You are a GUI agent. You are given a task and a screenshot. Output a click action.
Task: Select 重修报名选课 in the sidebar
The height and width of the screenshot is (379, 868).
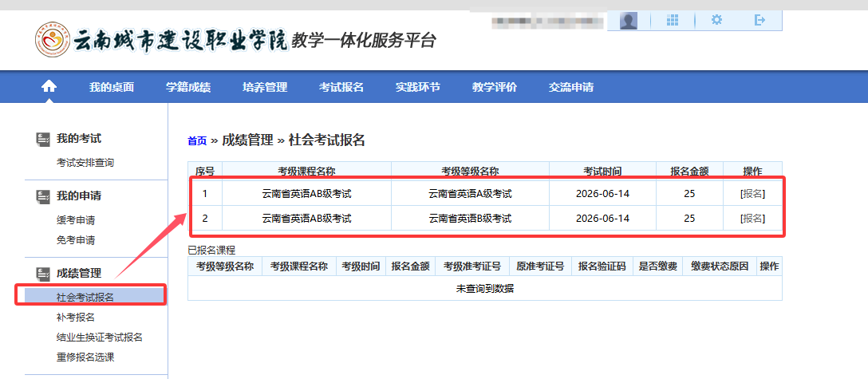(85, 357)
